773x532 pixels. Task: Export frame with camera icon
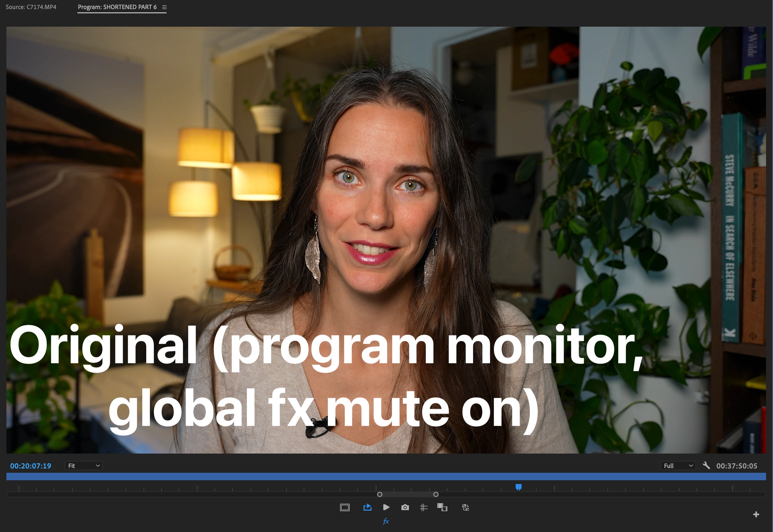(x=405, y=507)
